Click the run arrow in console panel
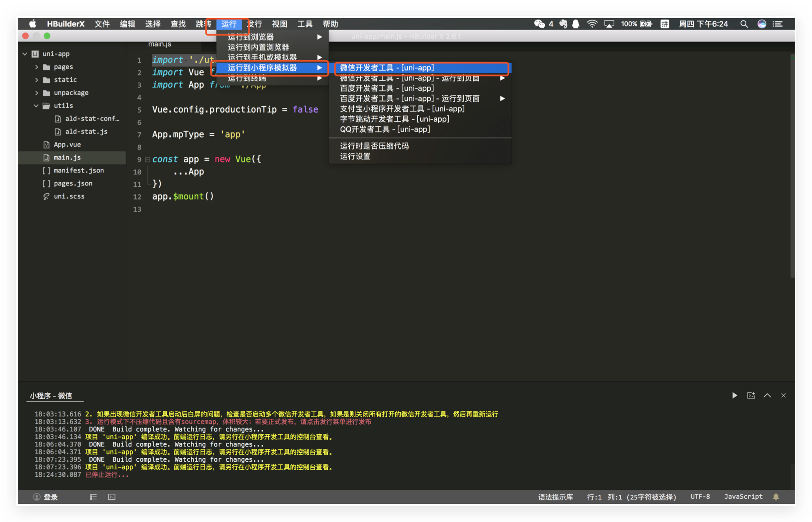This screenshot has height=522, width=812. point(734,395)
